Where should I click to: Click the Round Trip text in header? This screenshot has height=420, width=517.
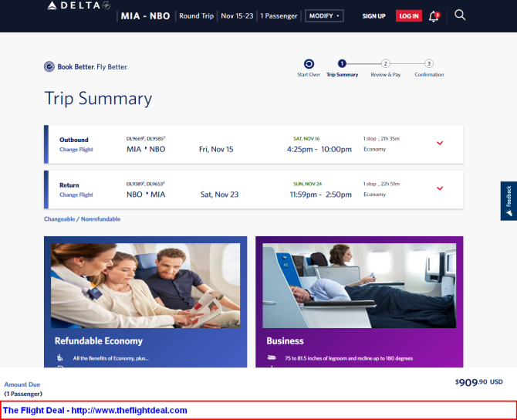pyautogui.click(x=197, y=16)
